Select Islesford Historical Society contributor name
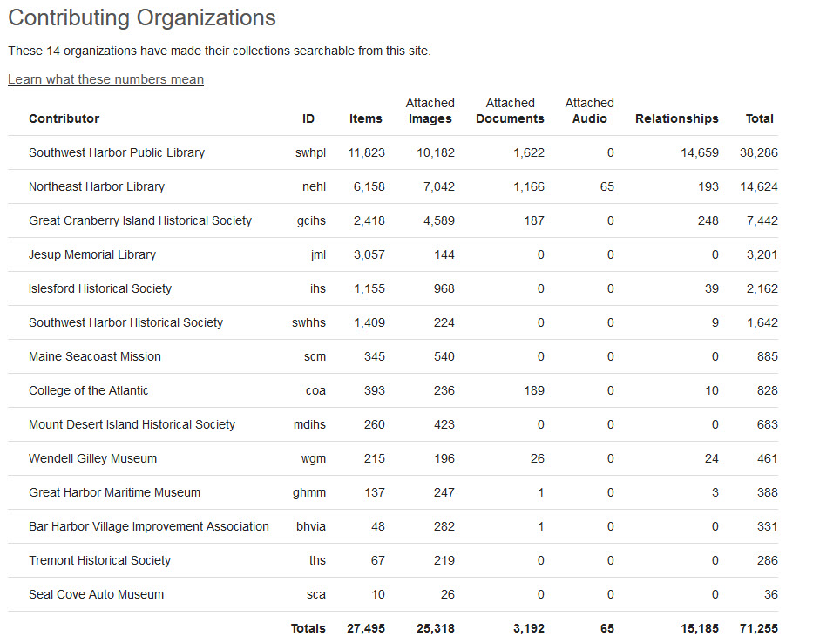 tap(100, 288)
